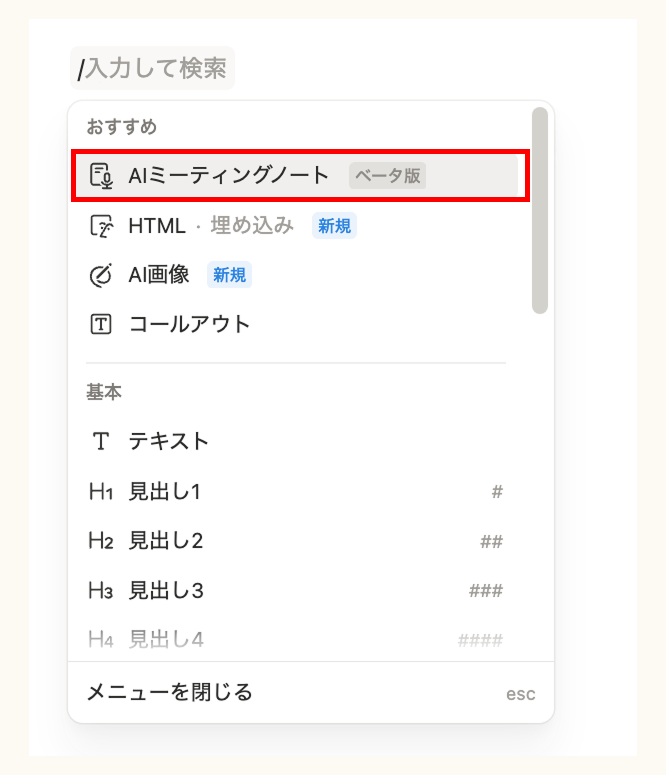
Task: Click the テキスト T icon
Action: pyautogui.click(x=101, y=441)
